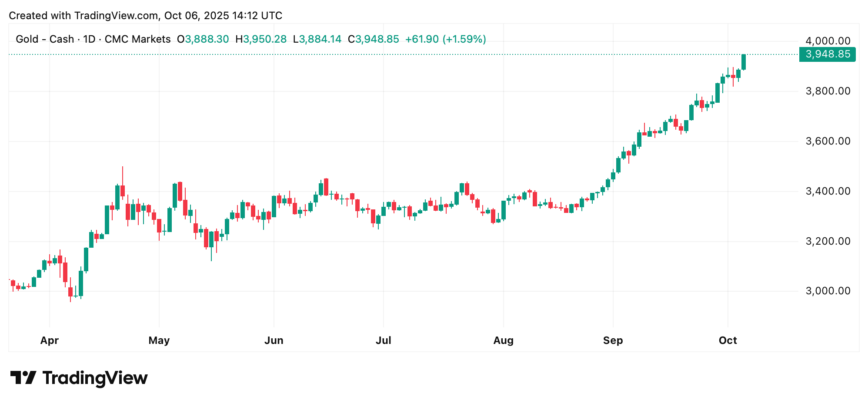
Task: Select the Aug label on time axis
Action: [x=504, y=340]
